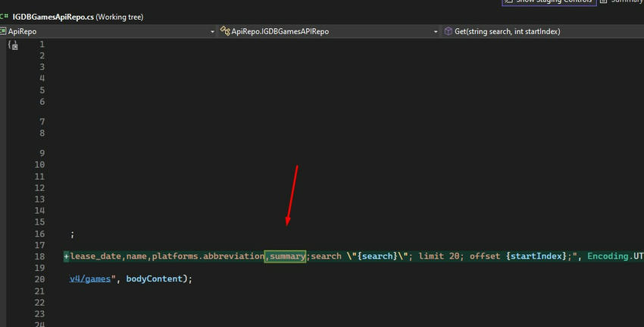Click the lease_date text on line 18
Image resolution: width=644 pixels, height=327 pixels.
tap(95, 256)
